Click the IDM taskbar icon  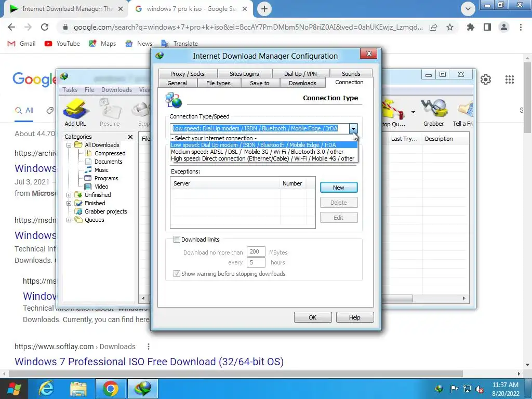point(143,389)
